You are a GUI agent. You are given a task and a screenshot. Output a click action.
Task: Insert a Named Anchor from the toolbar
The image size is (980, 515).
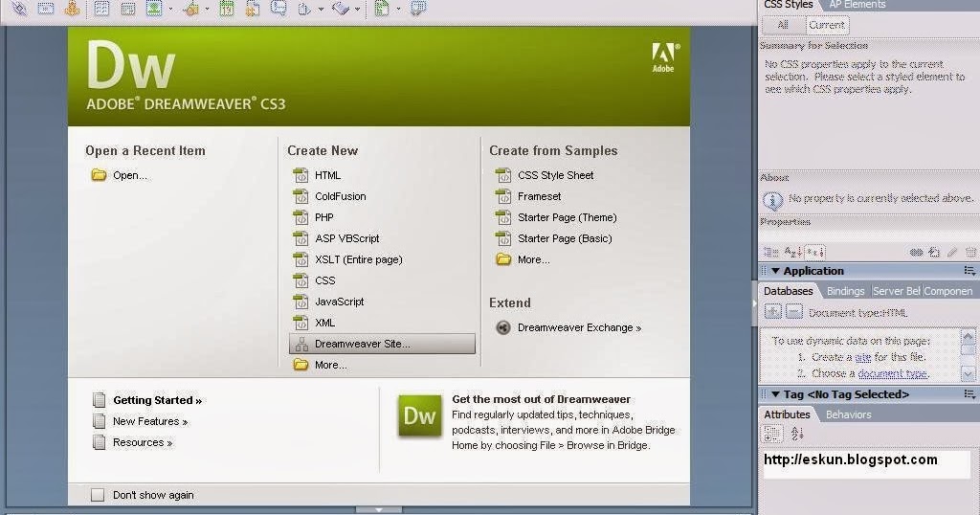point(72,8)
